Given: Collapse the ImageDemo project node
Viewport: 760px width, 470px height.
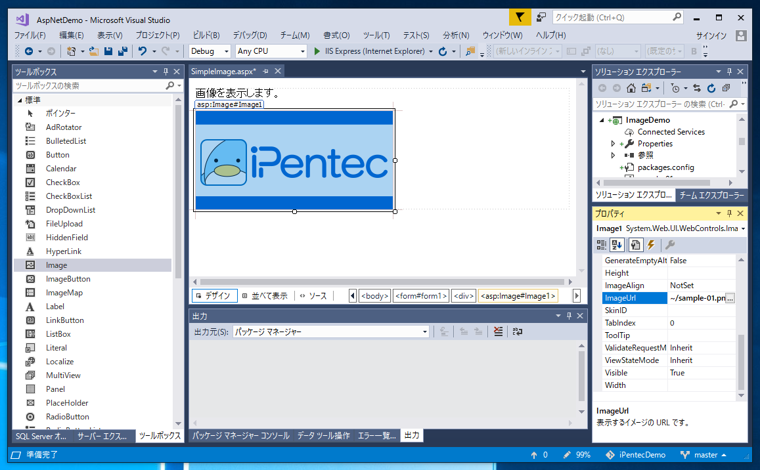Looking at the screenshot, I should click(602, 120).
